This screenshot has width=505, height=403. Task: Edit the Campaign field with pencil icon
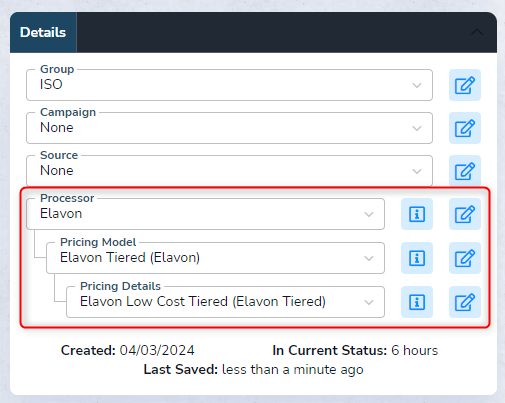point(465,128)
